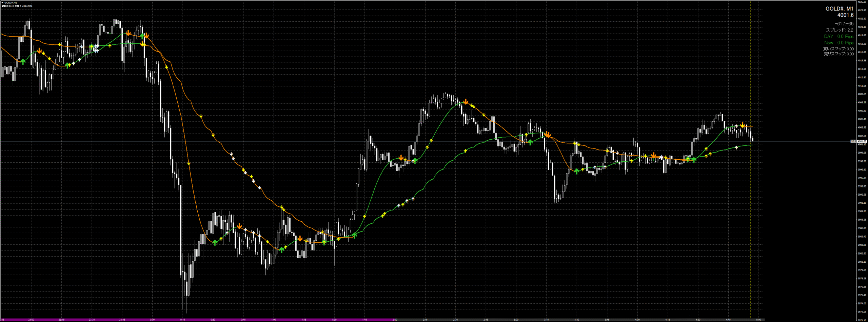Viewport: 868px width, 322px height.
Task: Click the スプレッド: 2.2 spread label
Action: click(840, 30)
